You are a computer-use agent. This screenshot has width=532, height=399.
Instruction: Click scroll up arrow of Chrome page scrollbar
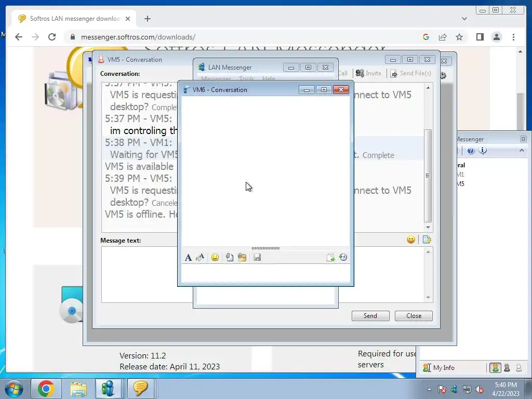point(520,51)
